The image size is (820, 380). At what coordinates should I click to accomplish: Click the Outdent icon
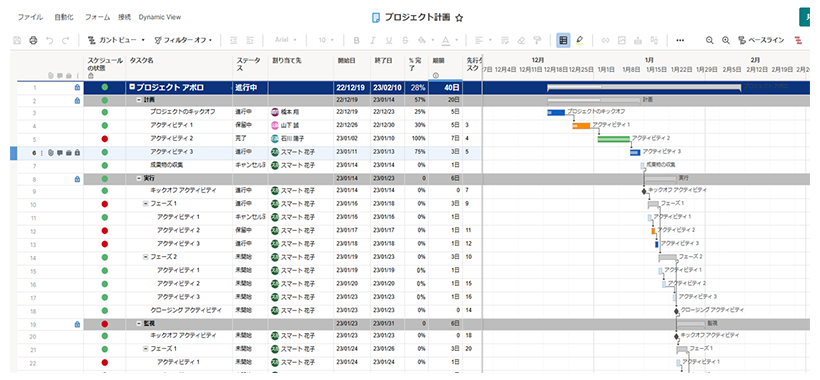pyautogui.click(x=233, y=40)
